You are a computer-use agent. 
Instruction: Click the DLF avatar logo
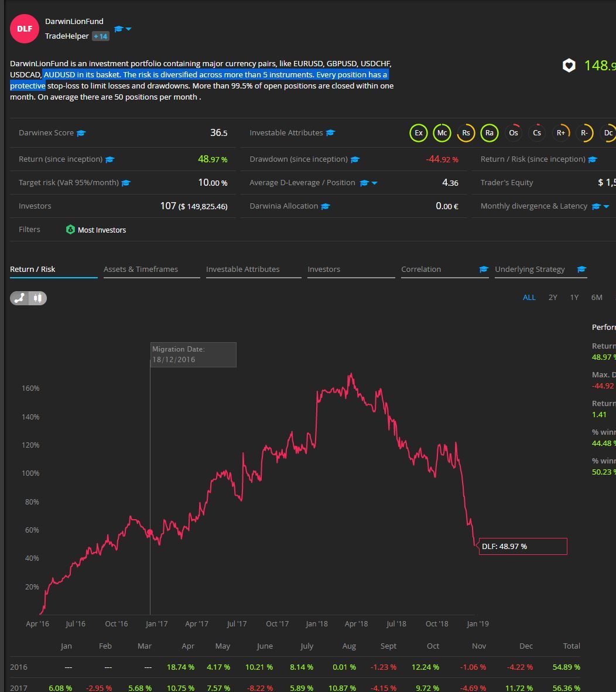pos(25,29)
